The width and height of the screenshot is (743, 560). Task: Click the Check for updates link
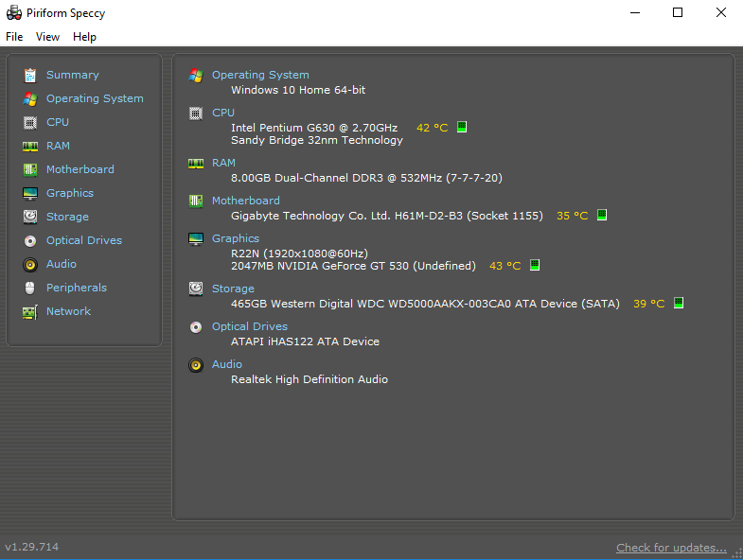coord(671,548)
